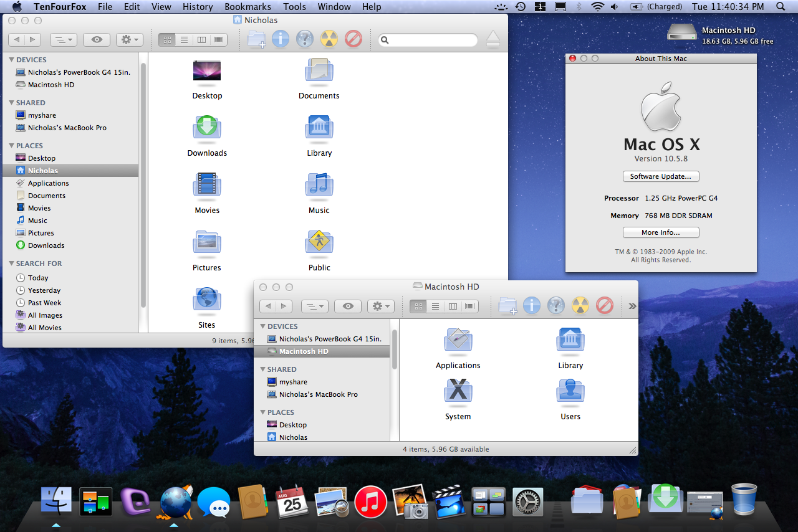Viewport: 798px width, 532px height.
Task: Open the Movies folder icon in Nicholas window
Action: 207,185
